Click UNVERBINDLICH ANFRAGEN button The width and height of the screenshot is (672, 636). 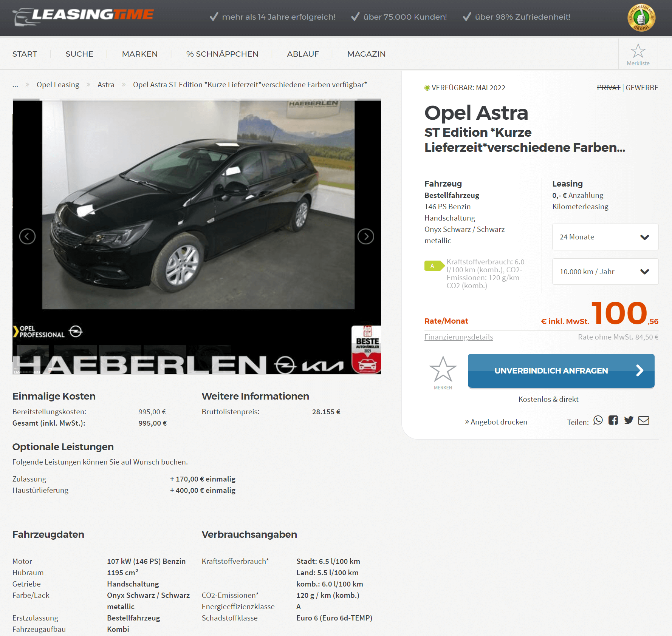coord(561,371)
